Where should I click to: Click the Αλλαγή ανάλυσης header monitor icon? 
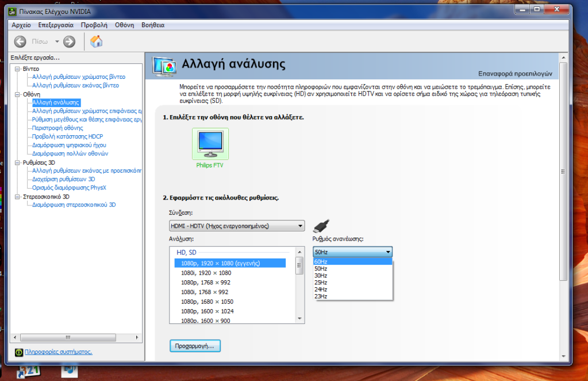[164, 66]
